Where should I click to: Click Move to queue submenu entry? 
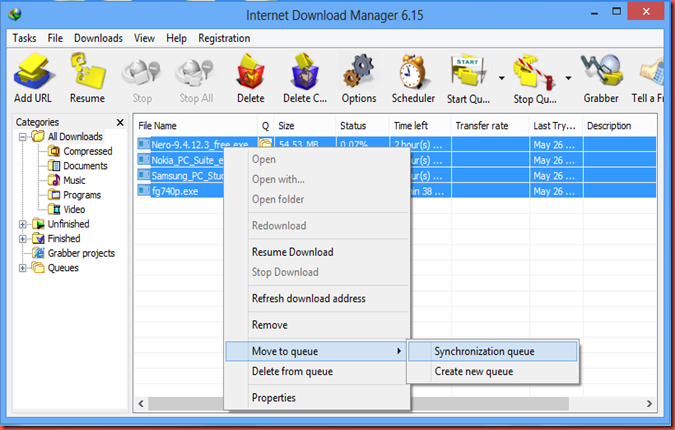click(316, 351)
